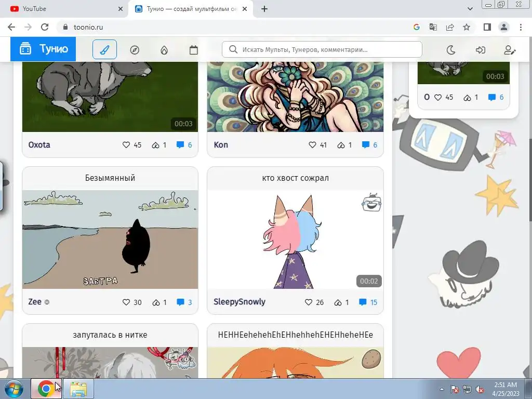This screenshot has height=399, width=532.
Task: Open author Zee profile
Action: pos(35,302)
